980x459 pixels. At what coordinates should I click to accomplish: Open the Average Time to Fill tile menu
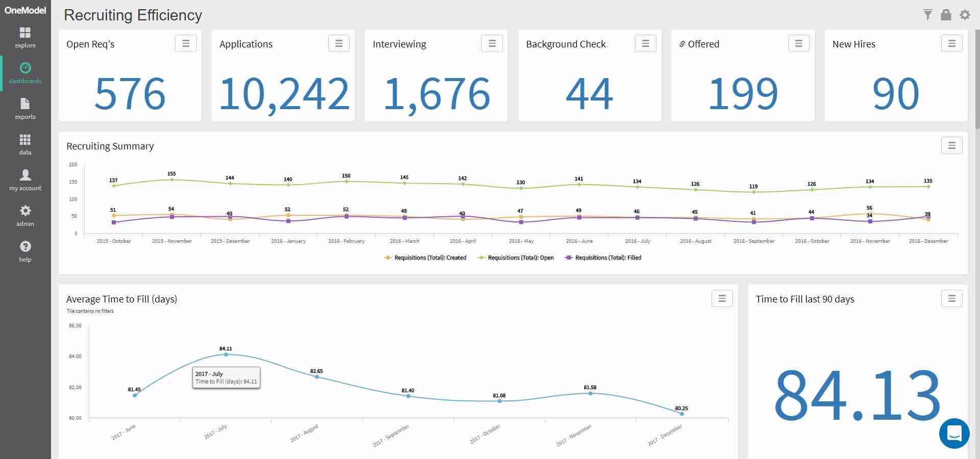pyautogui.click(x=722, y=299)
